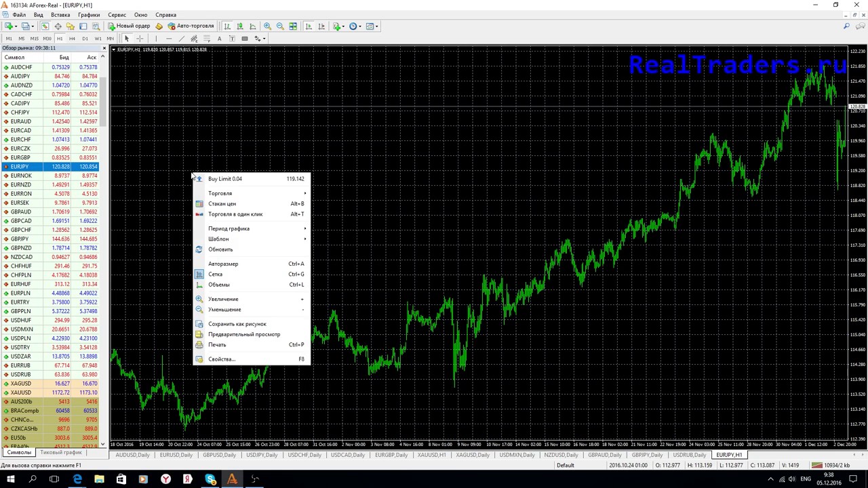Tile chart windows with the grid icon
The width and height of the screenshot is (868, 488).
293,26
